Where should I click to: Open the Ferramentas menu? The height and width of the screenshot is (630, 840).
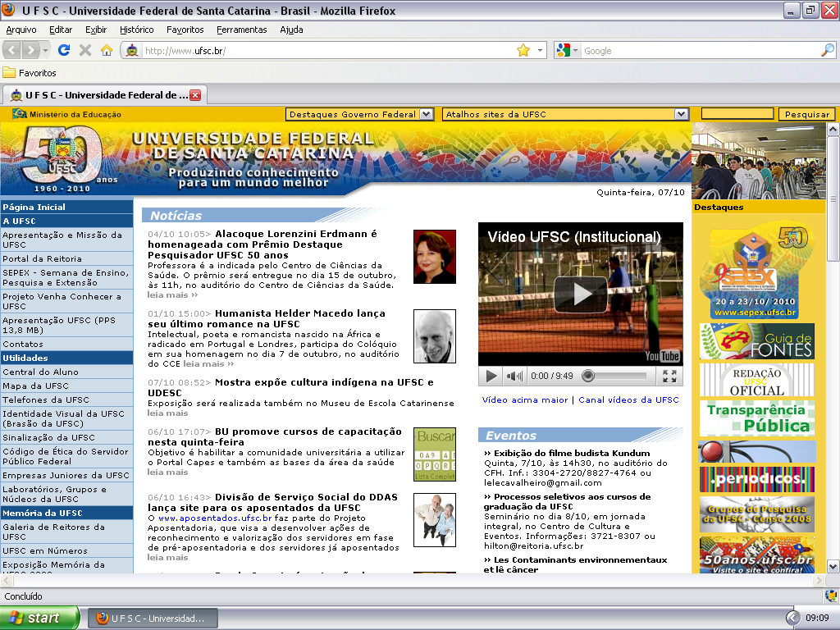(x=241, y=30)
